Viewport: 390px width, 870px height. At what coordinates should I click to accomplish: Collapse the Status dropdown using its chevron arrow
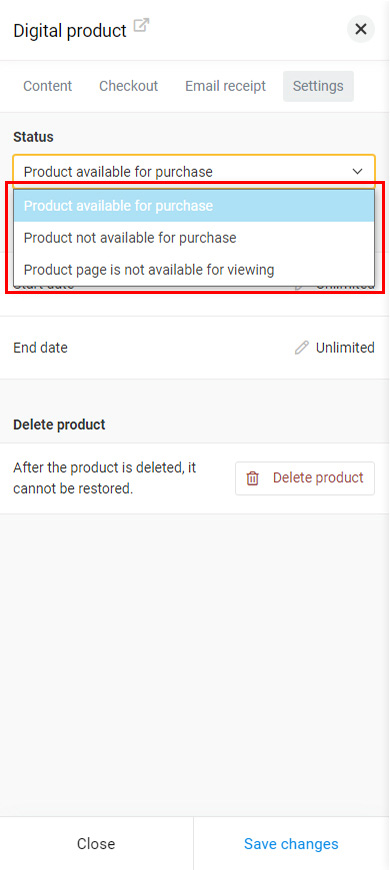[358, 171]
